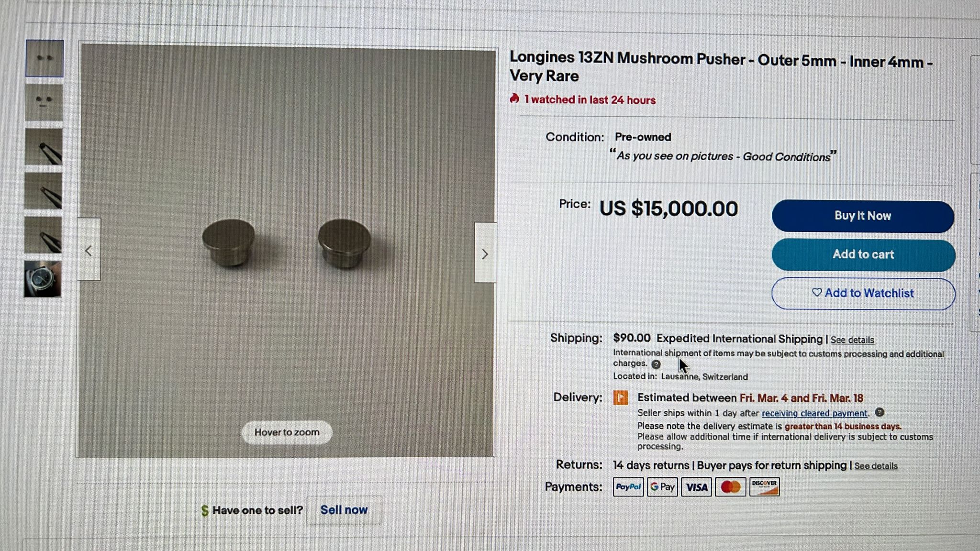This screenshot has width=980, height=551.
Task: Click the Google Pay payment logo
Action: [662, 487]
